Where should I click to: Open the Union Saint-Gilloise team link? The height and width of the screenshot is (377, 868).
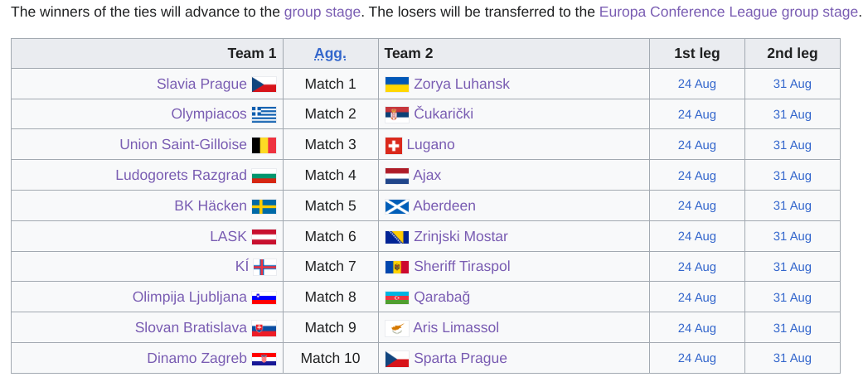pos(183,144)
